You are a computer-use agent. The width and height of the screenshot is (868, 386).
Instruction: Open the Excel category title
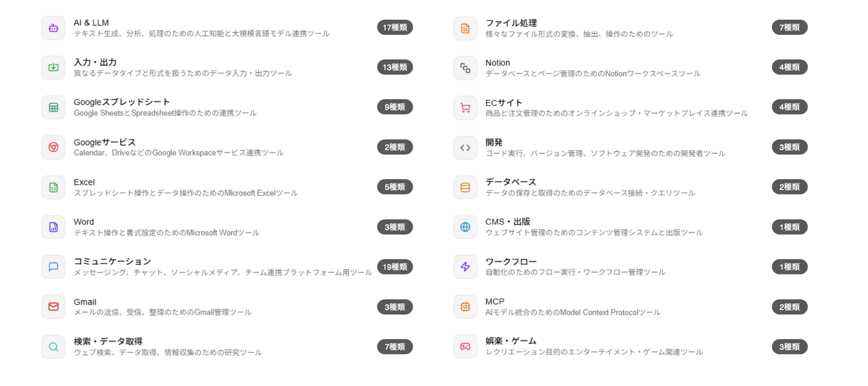pos(84,182)
